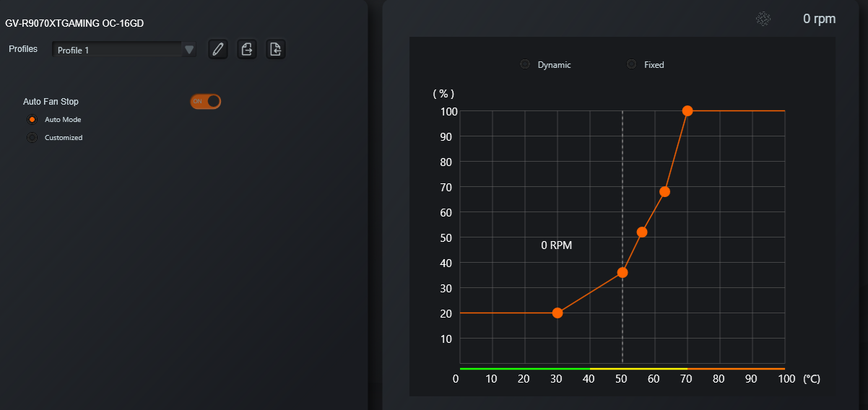Click the GV-R9070XTGAMING OC-16GD card name
Viewport: 868px width, 410px height.
click(74, 24)
